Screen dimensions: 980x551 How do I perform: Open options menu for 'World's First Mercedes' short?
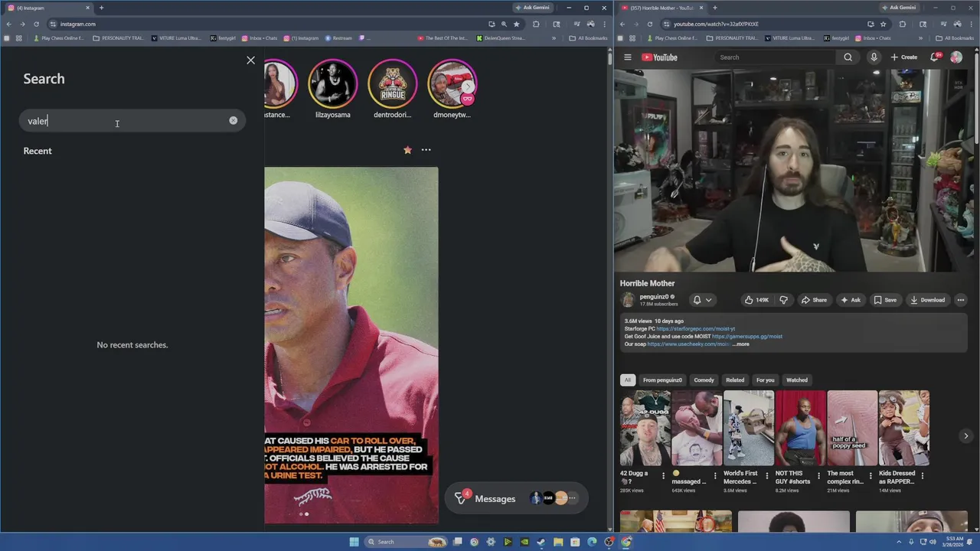767,475
